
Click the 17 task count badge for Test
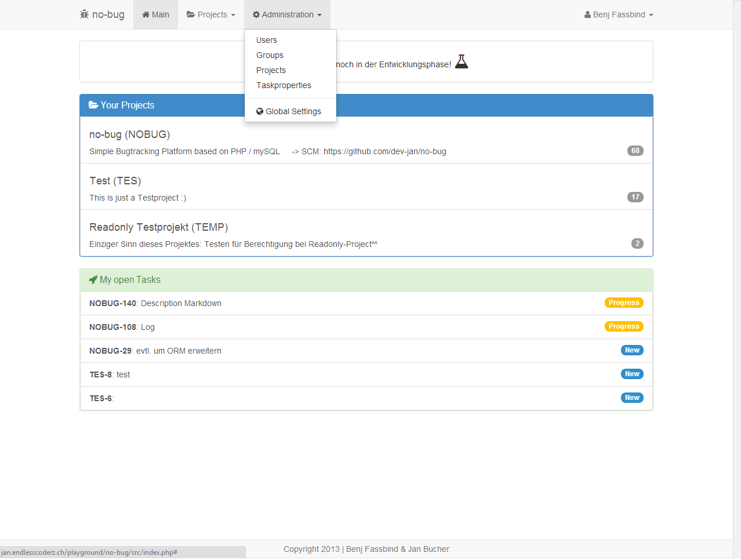coord(635,197)
